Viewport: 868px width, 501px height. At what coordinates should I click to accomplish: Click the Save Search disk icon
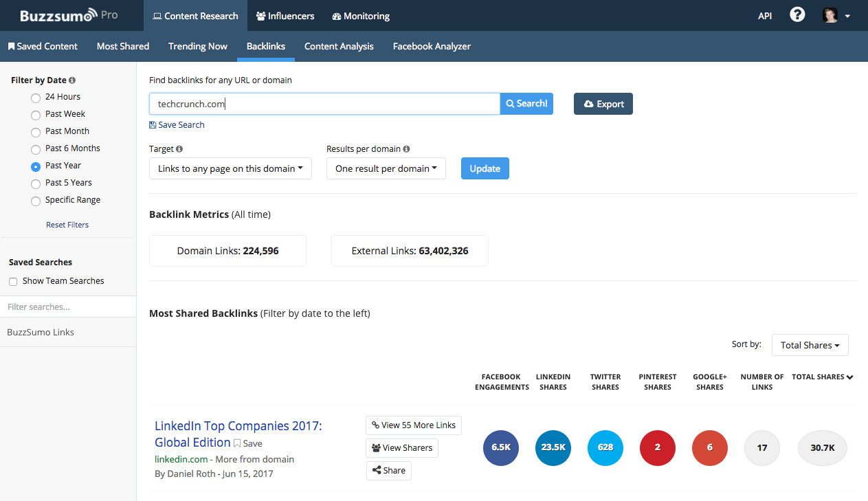point(153,125)
